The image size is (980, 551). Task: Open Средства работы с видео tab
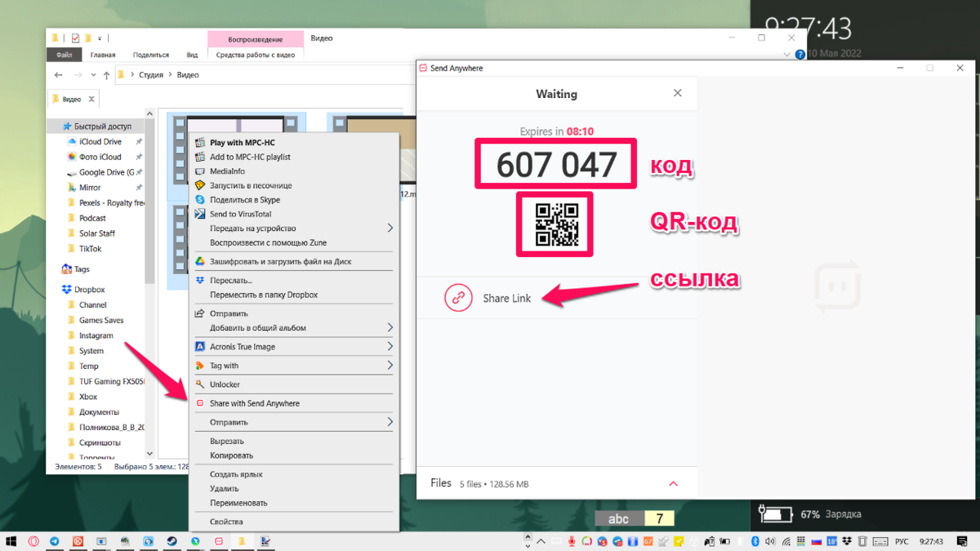click(x=256, y=55)
